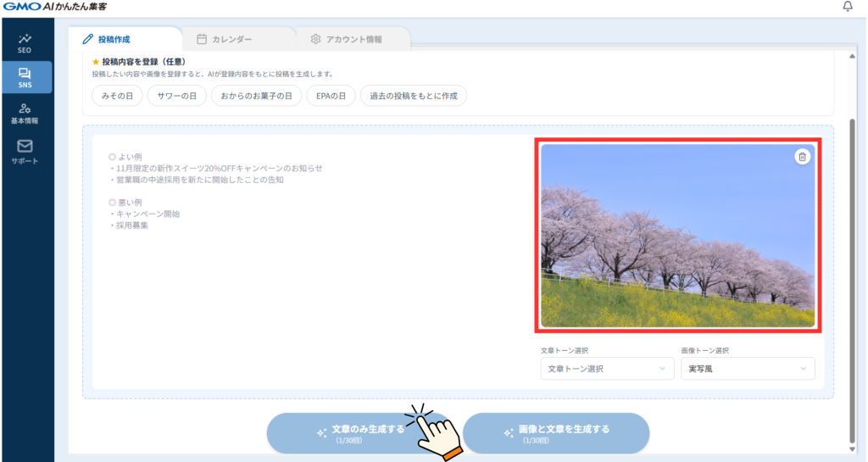Image resolution: width=868 pixels, height=462 pixels.
Task: Select the EPAの日 chip
Action: pos(331,96)
